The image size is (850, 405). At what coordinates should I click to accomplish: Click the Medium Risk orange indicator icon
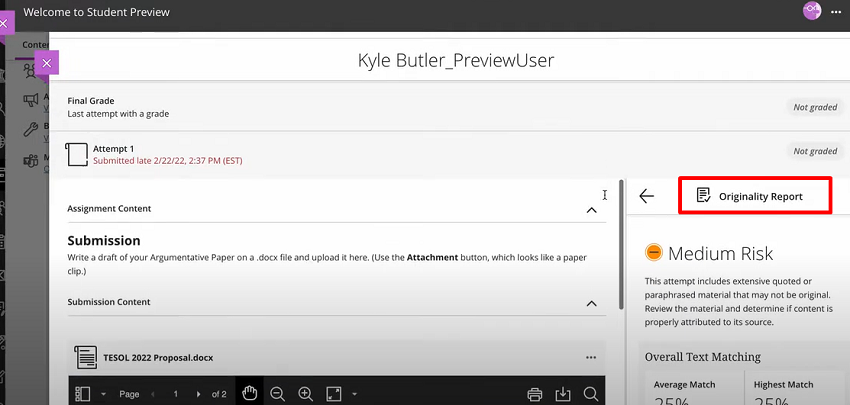[x=654, y=253]
